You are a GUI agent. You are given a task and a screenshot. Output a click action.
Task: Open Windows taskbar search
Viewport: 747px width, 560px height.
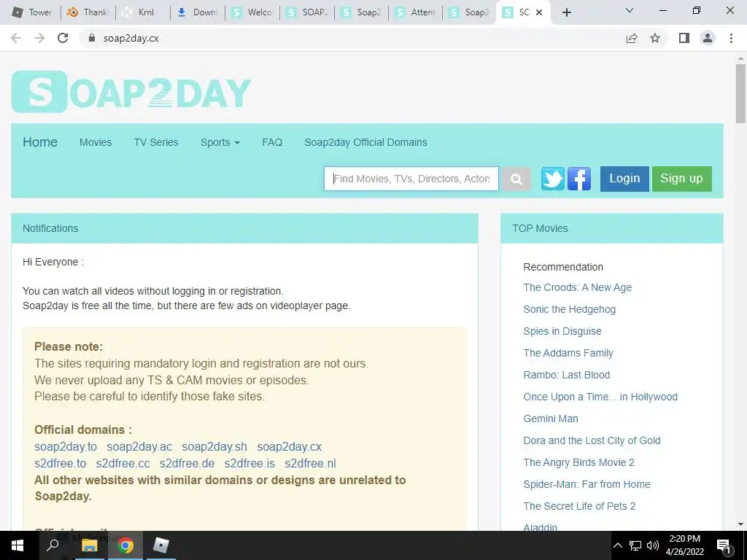[53, 545]
